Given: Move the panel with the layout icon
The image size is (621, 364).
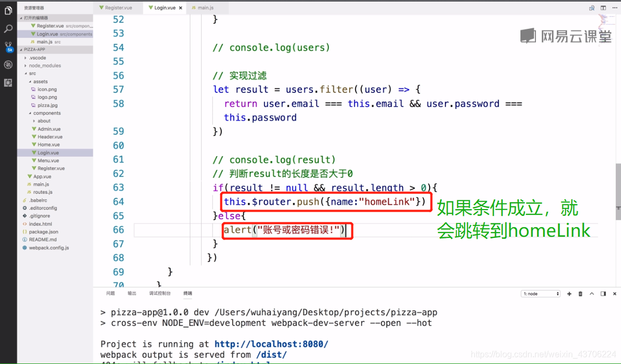Looking at the screenshot, I should (x=603, y=293).
